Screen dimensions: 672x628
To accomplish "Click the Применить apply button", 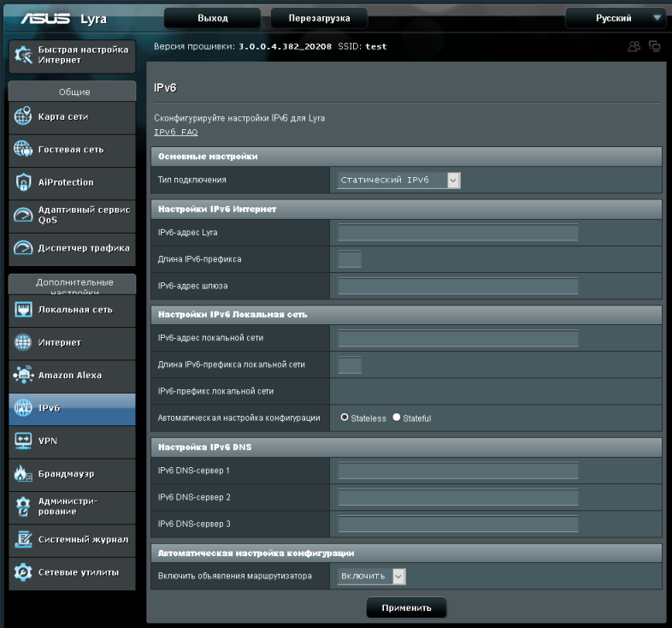I will click(x=406, y=607).
